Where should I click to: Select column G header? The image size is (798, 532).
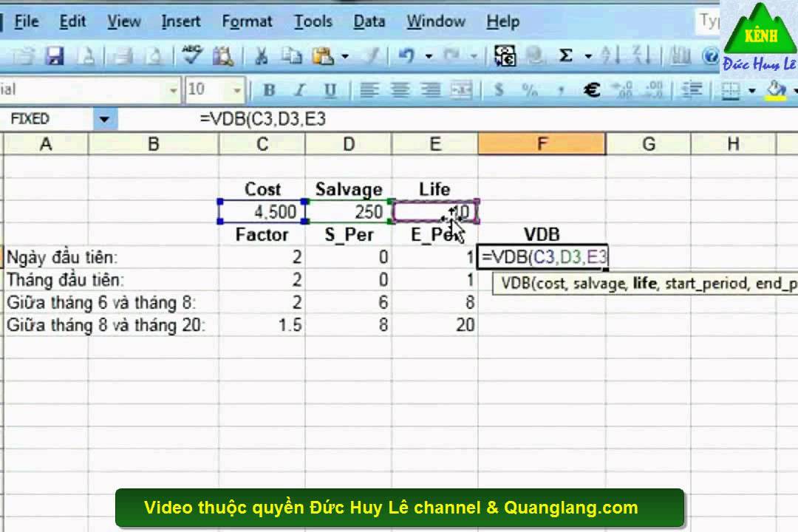[649, 144]
